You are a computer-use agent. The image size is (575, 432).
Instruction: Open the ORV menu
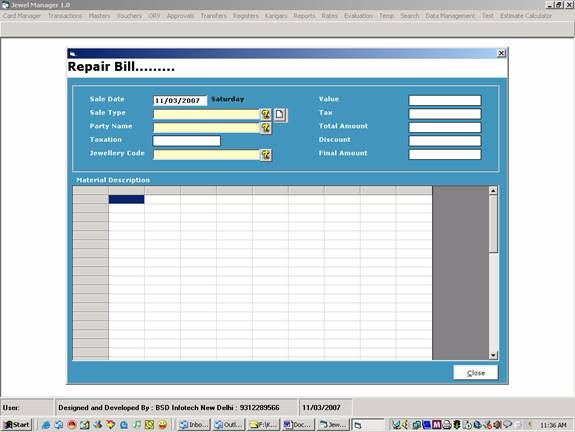(x=154, y=16)
